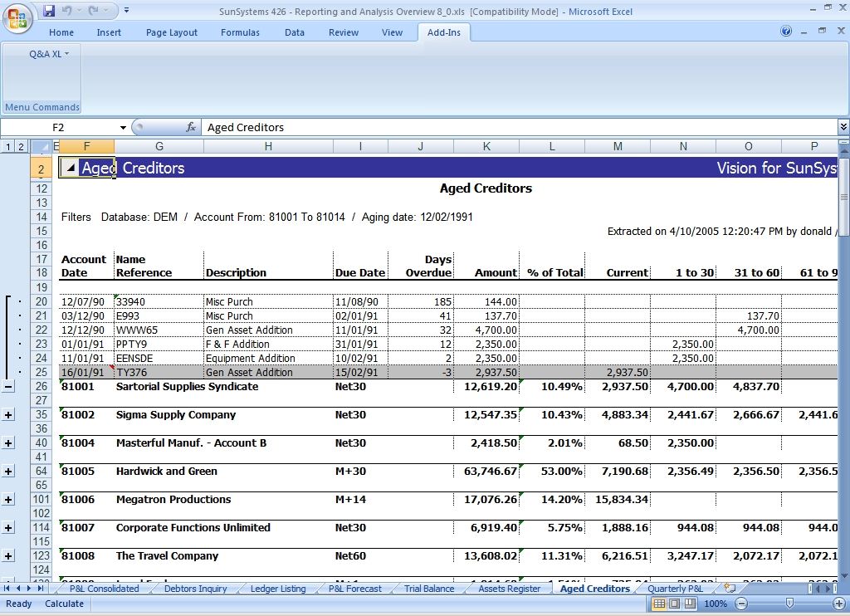Click the 100% zoom level button
Viewport: 850px width, 616px height.
click(x=716, y=604)
